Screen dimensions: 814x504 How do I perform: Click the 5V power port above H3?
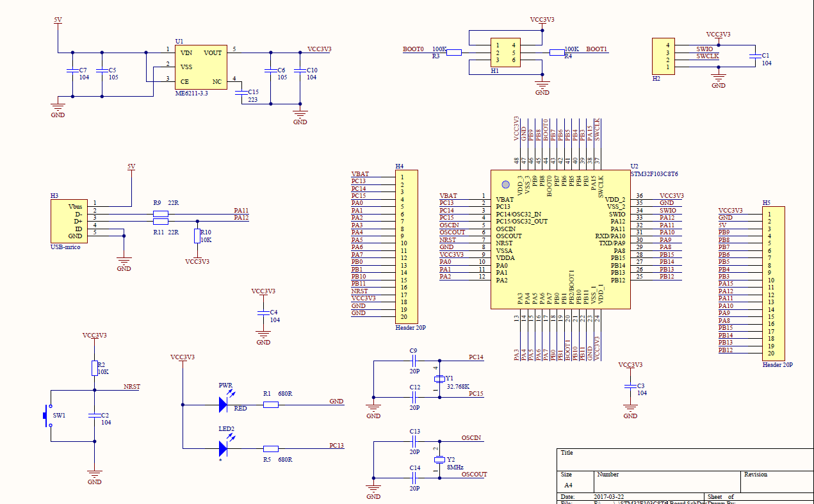(131, 168)
